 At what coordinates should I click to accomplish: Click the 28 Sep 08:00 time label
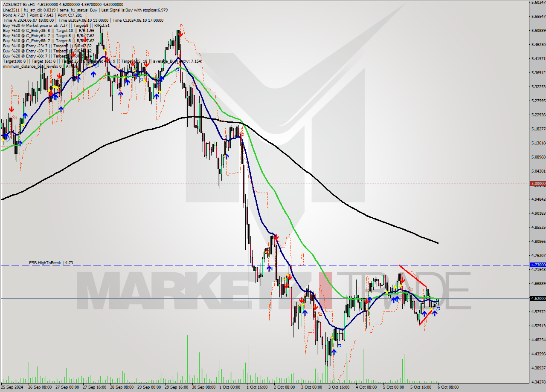(122, 387)
